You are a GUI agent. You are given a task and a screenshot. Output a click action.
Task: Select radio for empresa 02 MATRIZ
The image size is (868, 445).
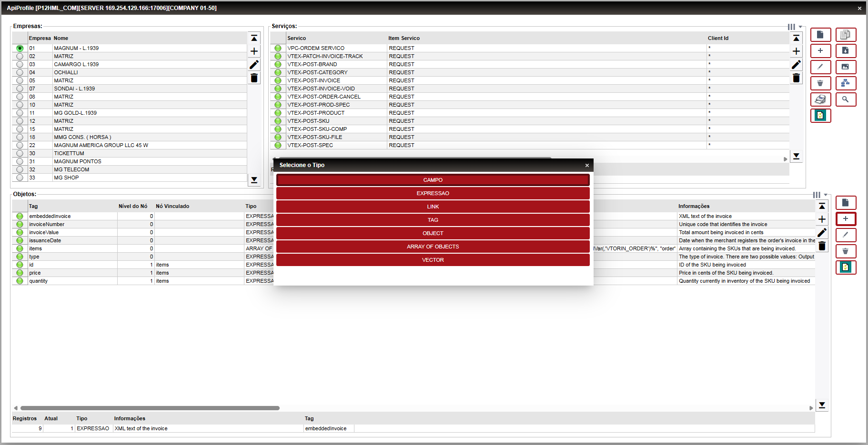(20, 56)
